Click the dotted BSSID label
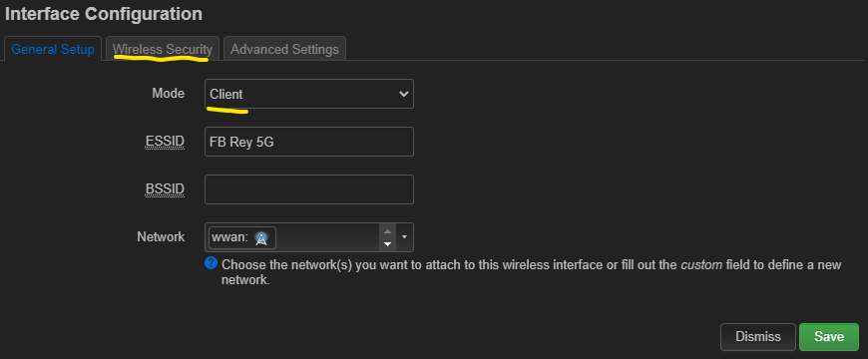Image resolution: width=868 pixels, height=359 pixels. pyautogui.click(x=165, y=189)
